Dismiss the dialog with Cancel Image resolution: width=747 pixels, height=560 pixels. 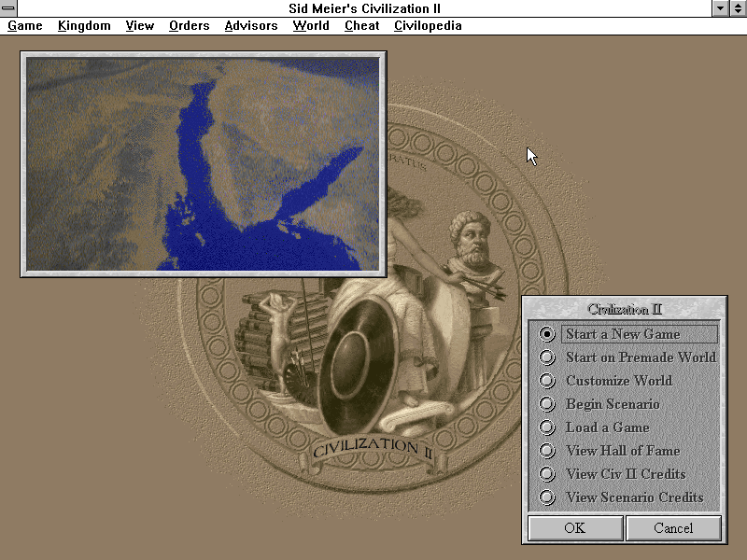(x=673, y=528)
